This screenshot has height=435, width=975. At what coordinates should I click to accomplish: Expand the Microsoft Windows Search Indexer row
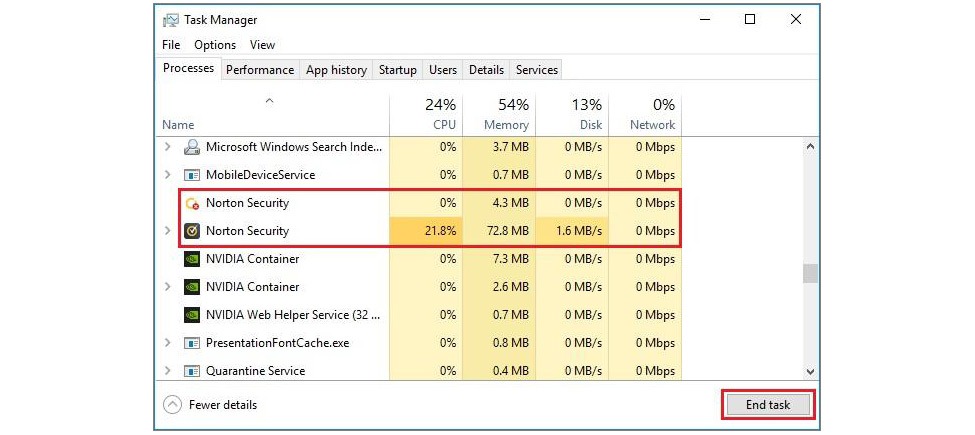[x=167, y=147]
